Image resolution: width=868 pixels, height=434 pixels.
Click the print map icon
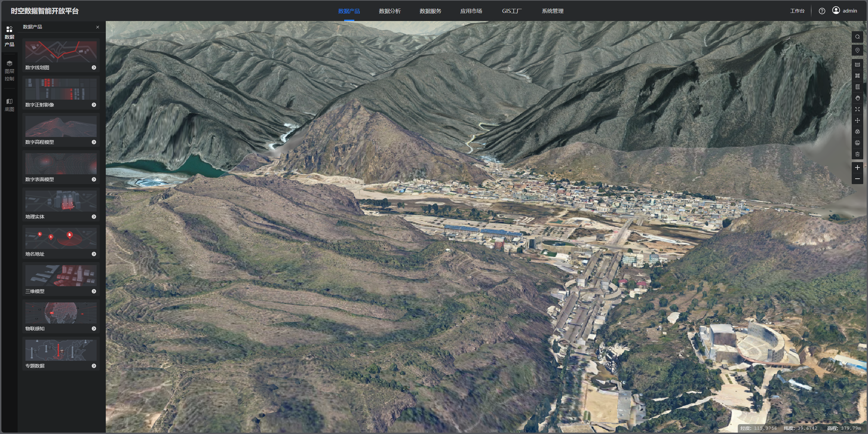(857, 143)
